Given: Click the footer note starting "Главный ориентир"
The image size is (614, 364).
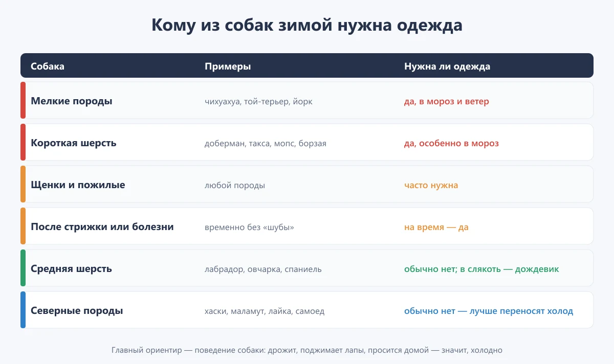Looking at the screenshot, I should tap(307, 350).
